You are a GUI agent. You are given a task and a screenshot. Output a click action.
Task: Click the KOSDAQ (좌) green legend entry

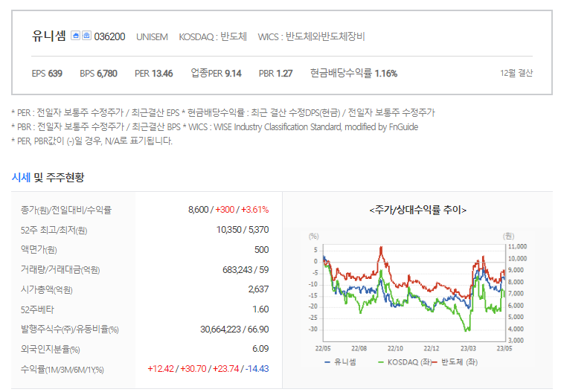point(405,362)
